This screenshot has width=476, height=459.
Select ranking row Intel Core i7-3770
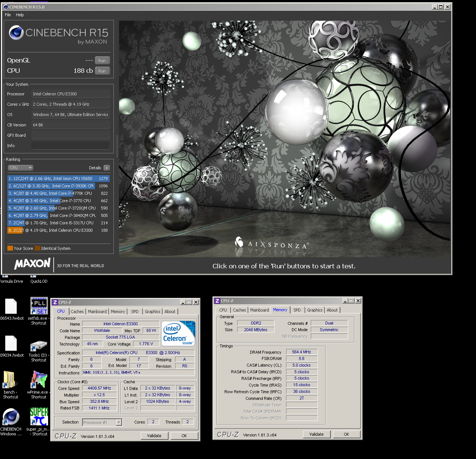(x=58, y=201)
